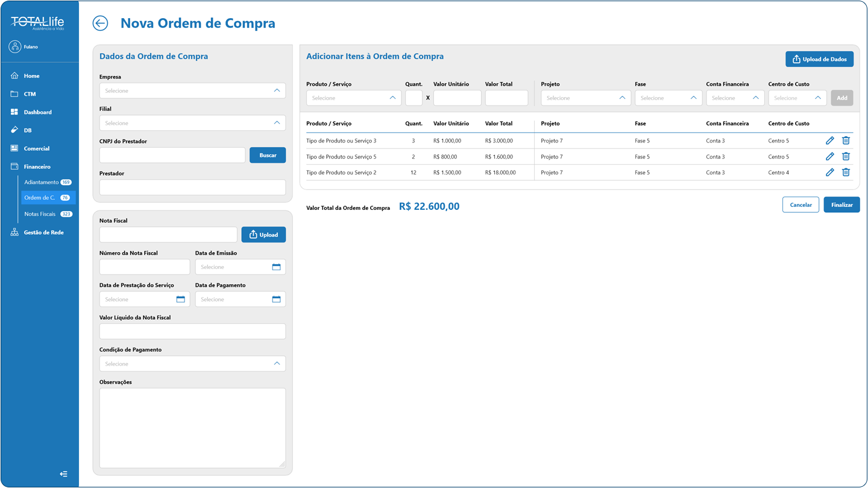
Task: Open calendar icon in Data de Emissão field
Action: [276, 267]
